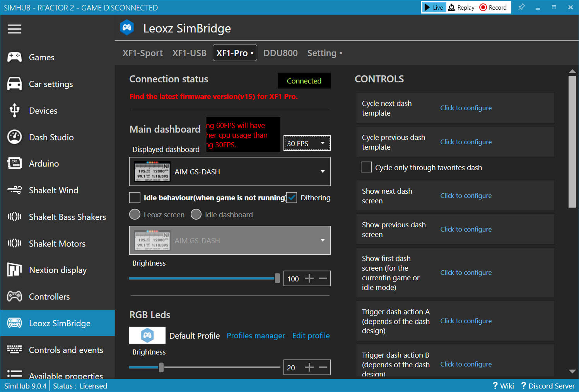Open ShakeIt Wind icon
The height and width of the screenshot is (392, 579).
point(15,190)
